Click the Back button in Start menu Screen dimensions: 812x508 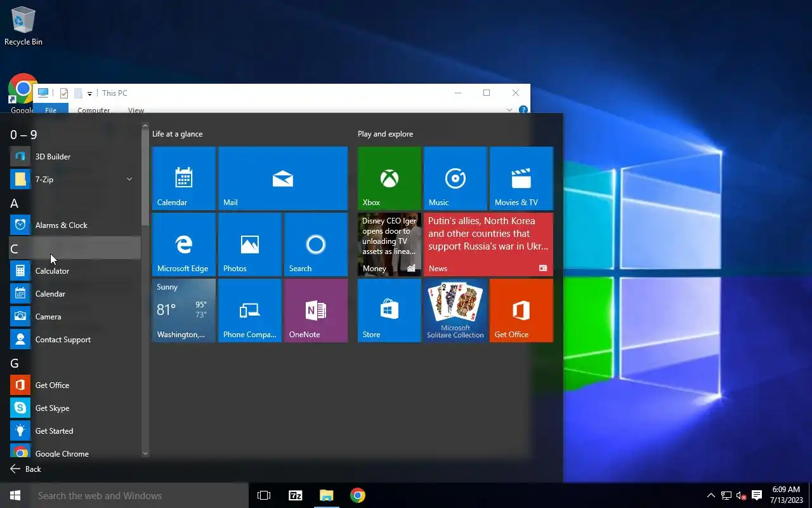pos(25,469)
